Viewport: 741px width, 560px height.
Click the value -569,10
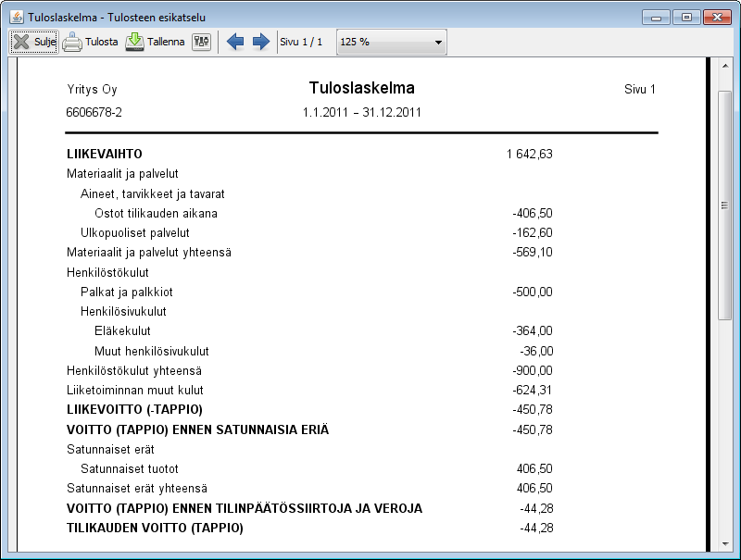(x=533, y=252)
